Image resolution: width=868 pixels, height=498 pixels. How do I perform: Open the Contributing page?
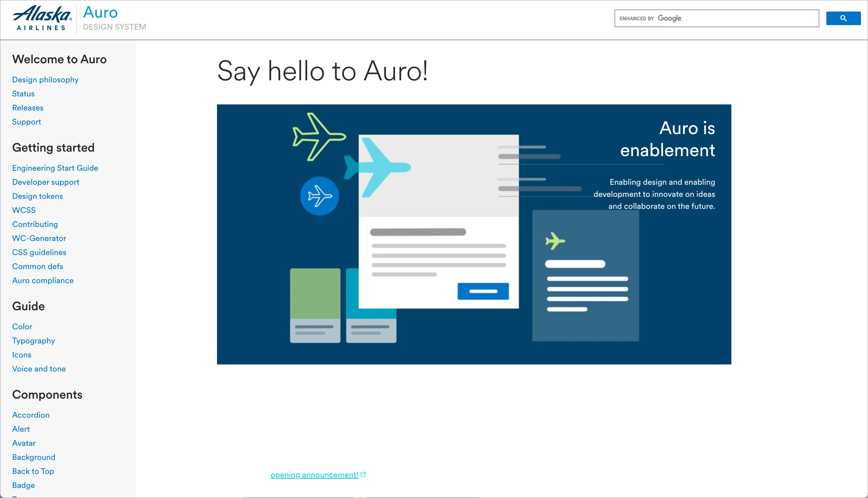point(35,224)
